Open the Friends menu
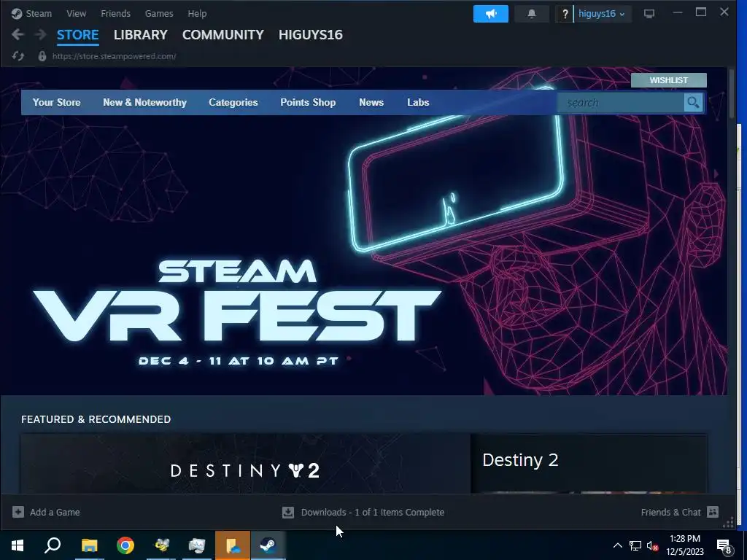747x560 pixels. (x=115, y=14)
